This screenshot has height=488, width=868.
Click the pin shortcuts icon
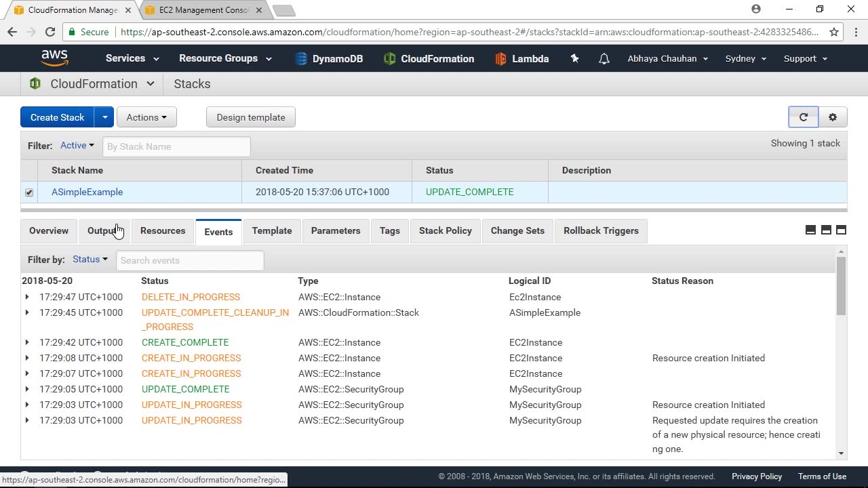coord(575,59)
